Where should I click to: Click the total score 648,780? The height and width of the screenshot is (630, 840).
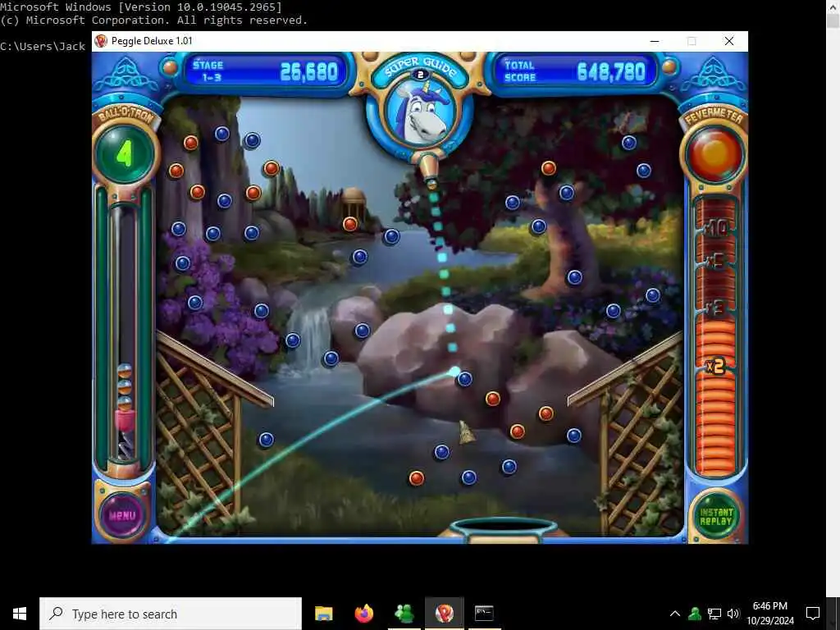pyautogui.click(x=610, y=71)
